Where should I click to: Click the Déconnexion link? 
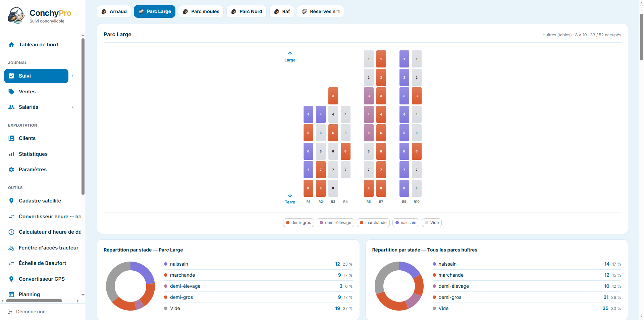click(x=27, y=312)
